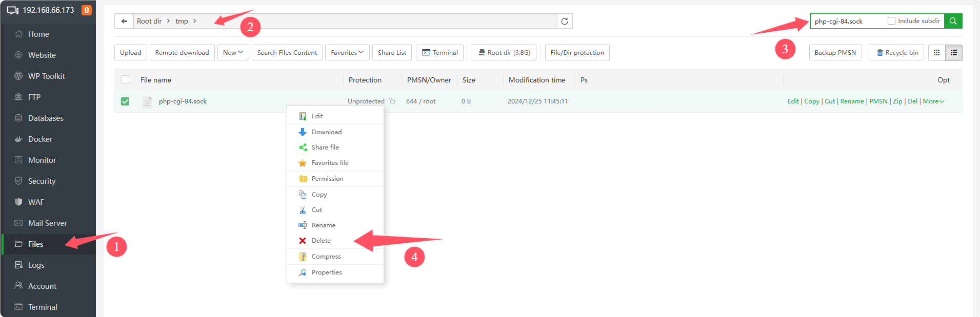Select Share file in context menu

coord(335,147)
